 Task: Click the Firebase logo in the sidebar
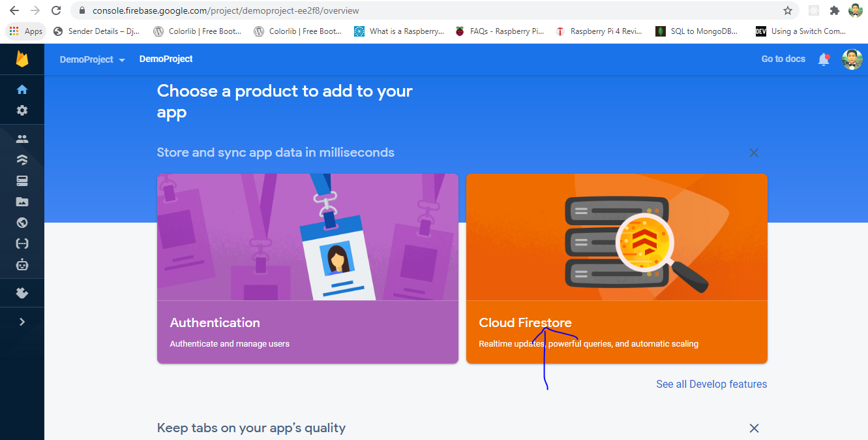pos(22,59)
